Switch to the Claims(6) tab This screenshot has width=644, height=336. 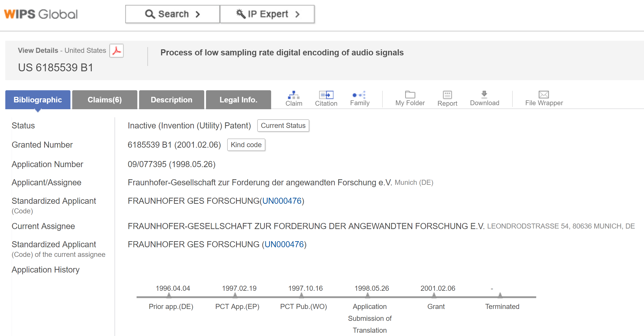(x=105, y=100)
